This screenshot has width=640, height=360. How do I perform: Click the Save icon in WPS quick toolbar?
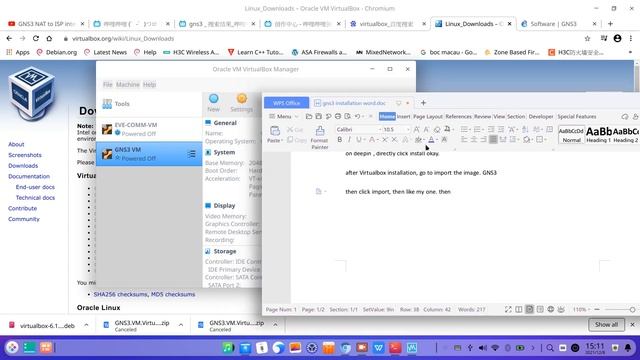[319, 116]
